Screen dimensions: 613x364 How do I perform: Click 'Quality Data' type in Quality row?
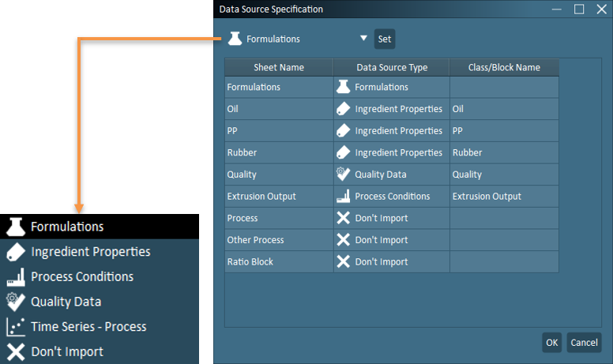(x=381, y=174)
